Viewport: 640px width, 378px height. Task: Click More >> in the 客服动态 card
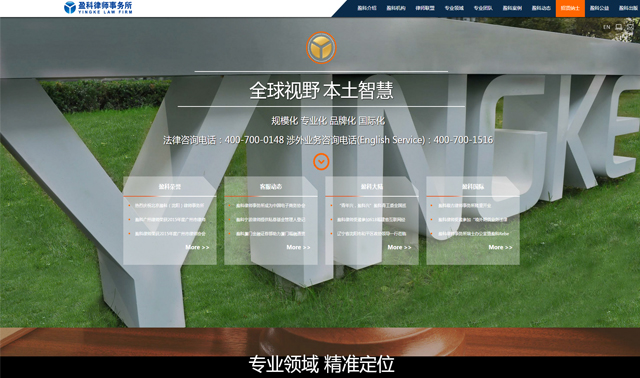pos(298,247)
